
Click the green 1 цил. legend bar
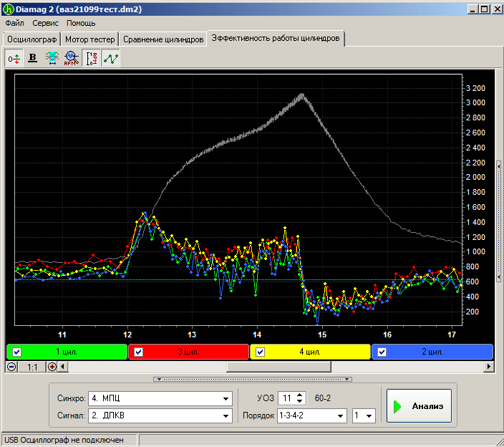(67, 352)
